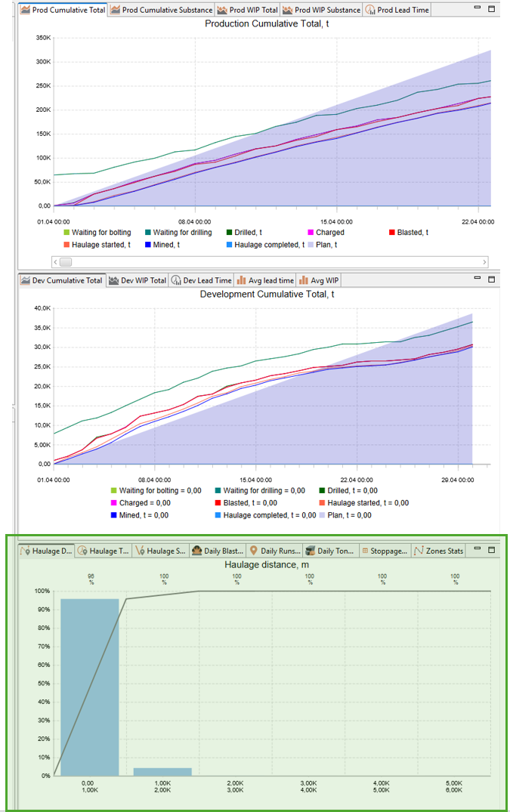Image resolution: width=510 pixels, height=812 pixels.
Task: Click 'Waiting for drilling' legend in production chart
Action: (x=178, y=233)
